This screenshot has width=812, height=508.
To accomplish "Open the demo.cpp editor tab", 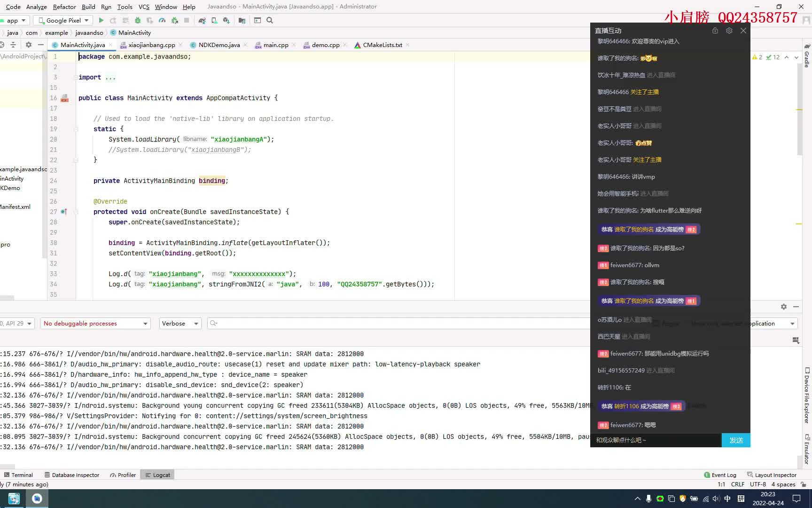I will (x=325, y=45).
